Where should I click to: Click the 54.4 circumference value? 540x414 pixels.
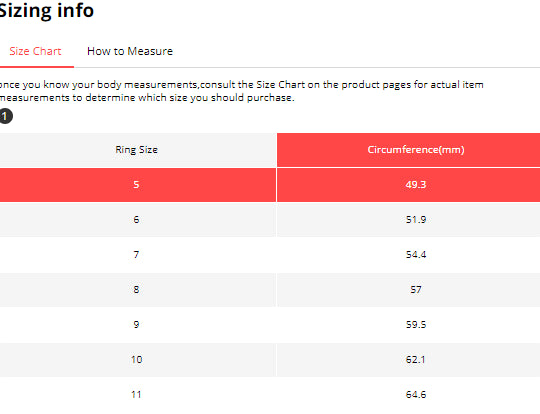(x=416, y=255)
